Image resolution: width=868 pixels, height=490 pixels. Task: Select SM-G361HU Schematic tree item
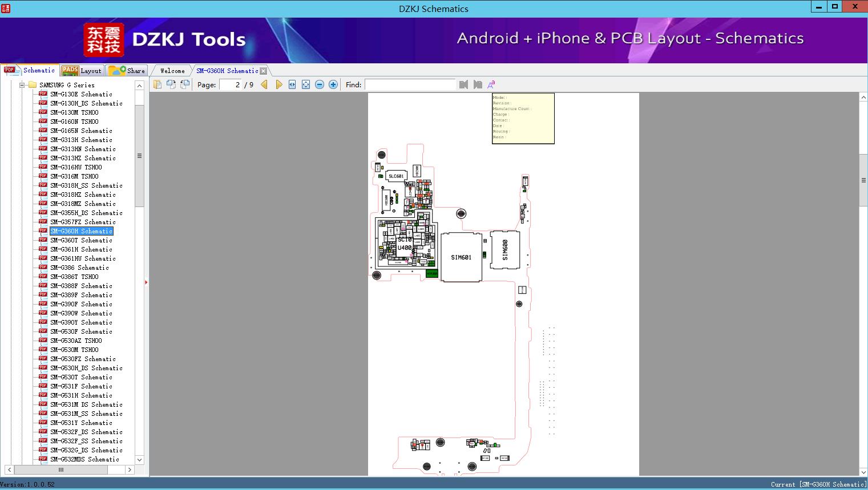83,258
